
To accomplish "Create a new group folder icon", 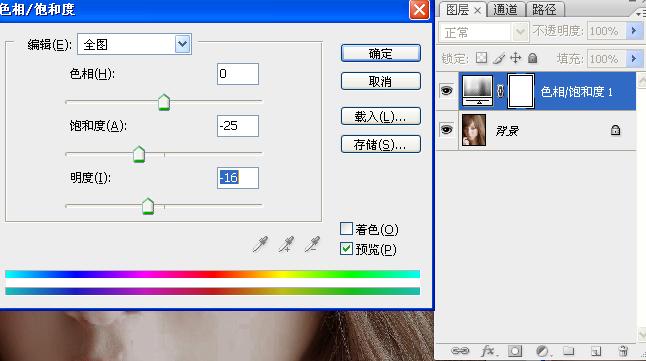I will coord(569,351).
